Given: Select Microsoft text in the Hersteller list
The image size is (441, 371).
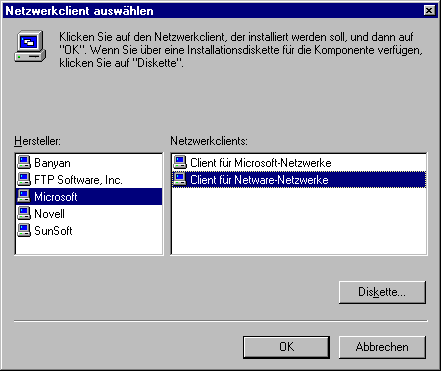Looking at the screenshot, I should (x=56, y=197).
